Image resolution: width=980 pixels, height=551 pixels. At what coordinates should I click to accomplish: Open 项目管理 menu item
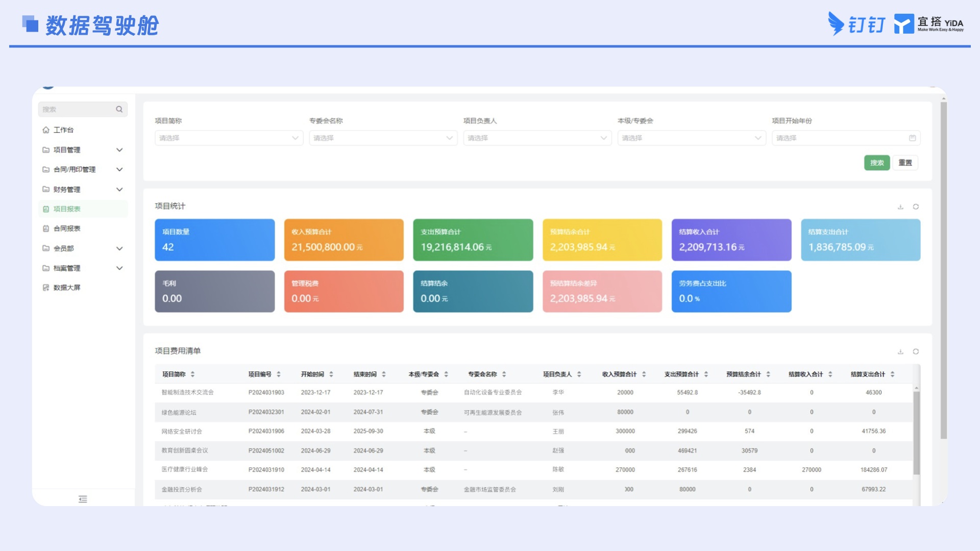click(83, 149)
